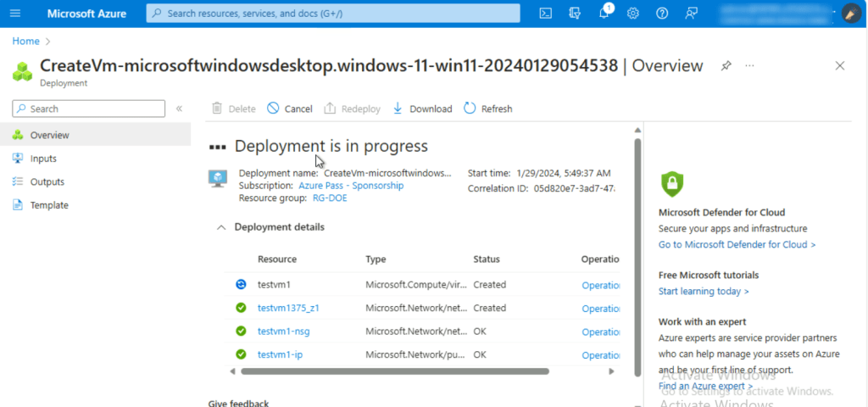Open the RG-DOE resource group link
Screen dimensions: 868x407
tap(329, 198)
